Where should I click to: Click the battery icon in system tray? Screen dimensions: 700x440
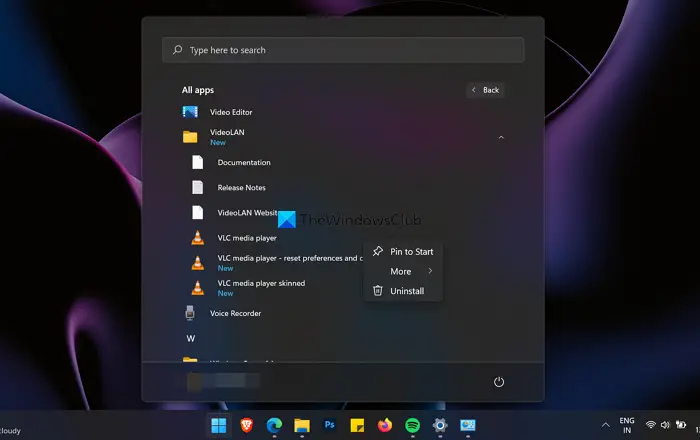click(681, 425)
